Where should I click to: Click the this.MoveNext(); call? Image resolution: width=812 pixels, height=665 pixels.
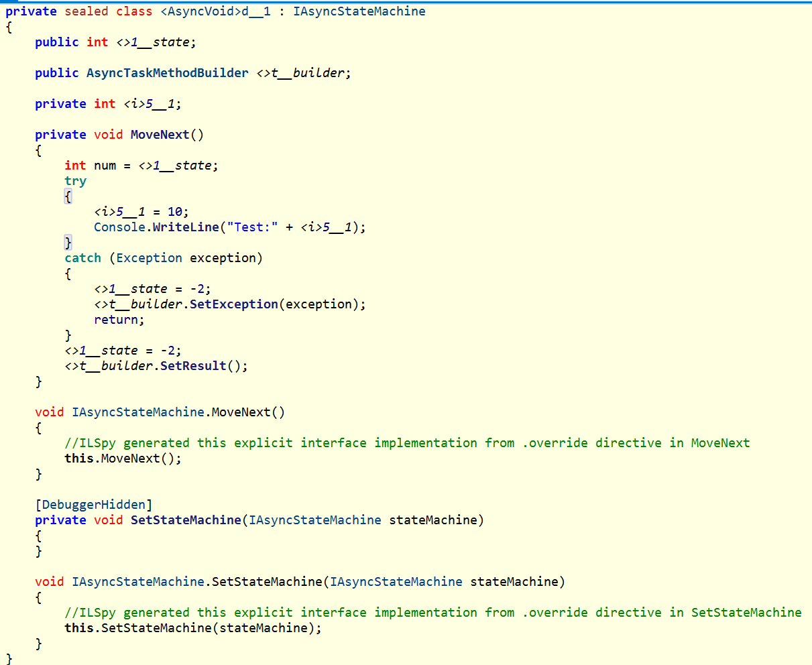[x=123, y=459]
